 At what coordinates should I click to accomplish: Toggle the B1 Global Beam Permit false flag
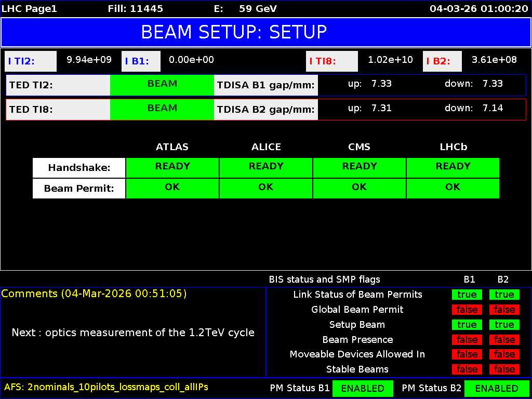467,310
